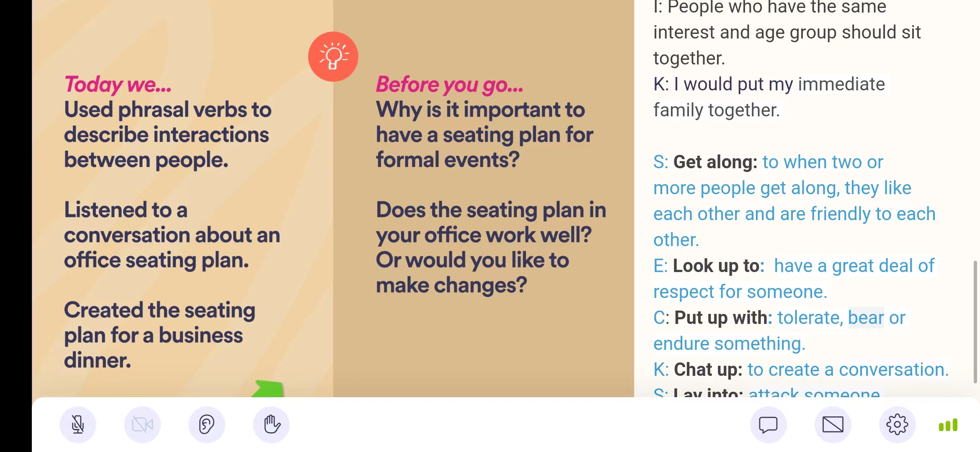Click the orange lightbulb icon

click(333, 56)
